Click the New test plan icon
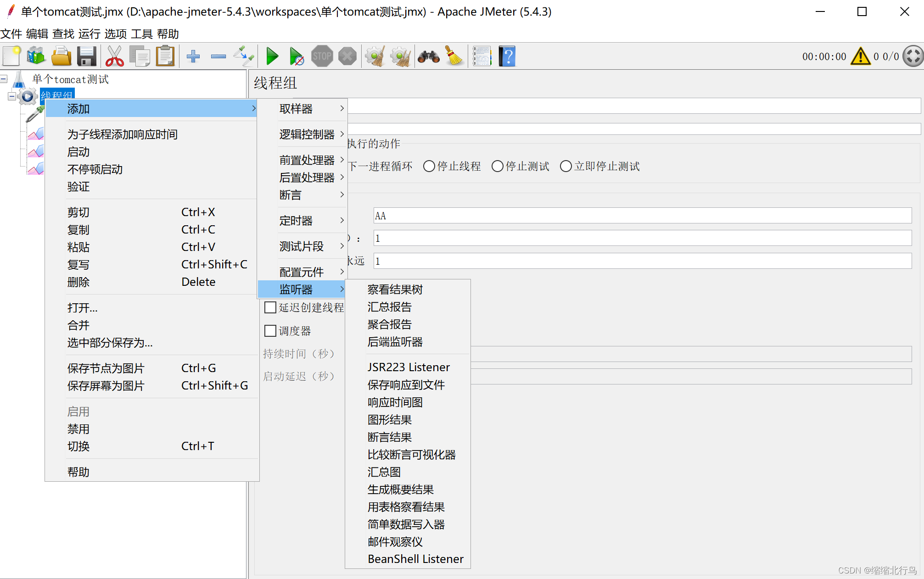The image size is (924, 579). tap(11, 56)
